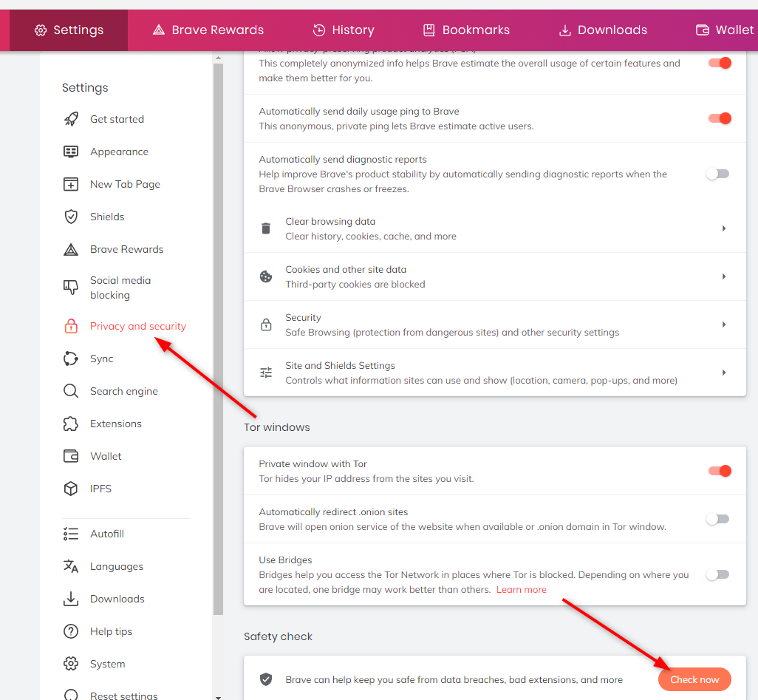
Task: Click the sliders icon for Site and Shields Settings
Action: click(266, 373)
